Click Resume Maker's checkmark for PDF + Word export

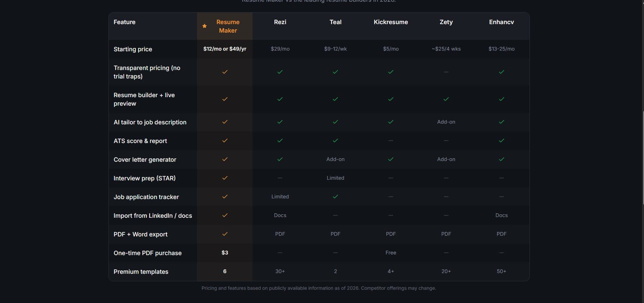225,234
